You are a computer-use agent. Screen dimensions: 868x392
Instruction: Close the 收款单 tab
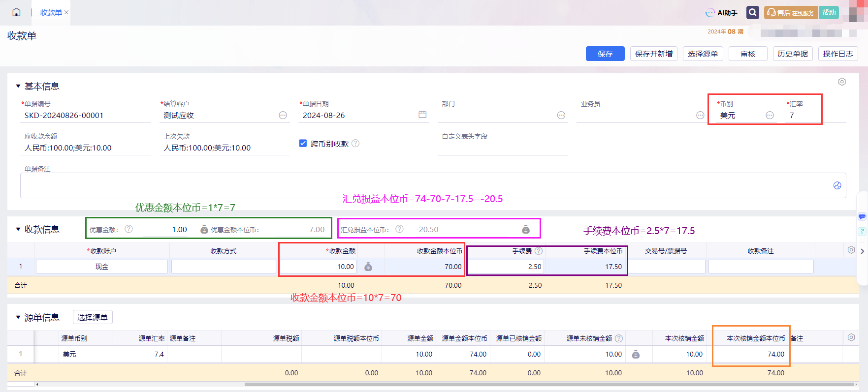pos(66,12)
